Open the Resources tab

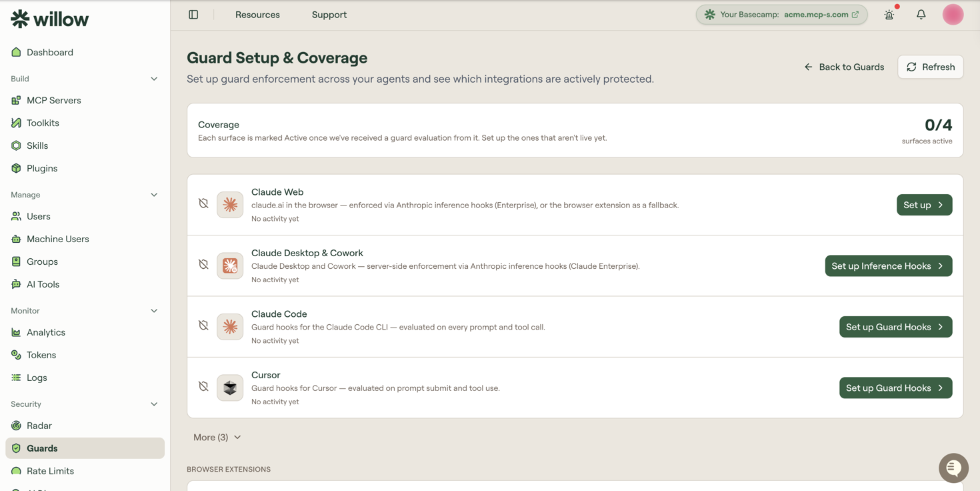pyautogui.click(x=257, y=15)
